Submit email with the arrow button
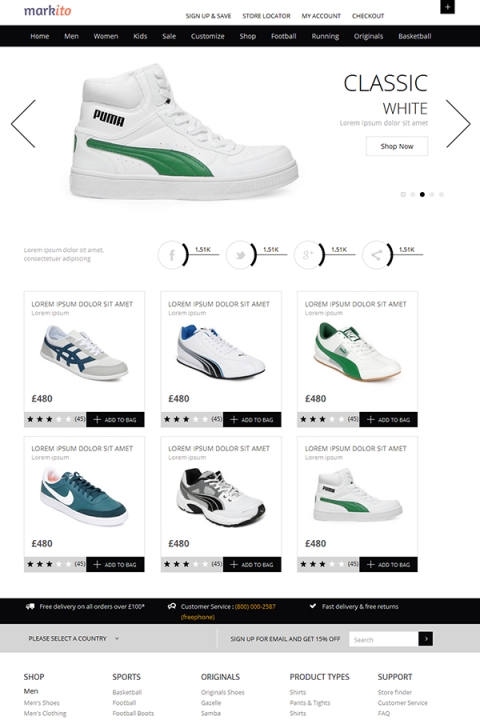Image resolution: width=480 pixels, height=720 pixels. click(425, 639)
